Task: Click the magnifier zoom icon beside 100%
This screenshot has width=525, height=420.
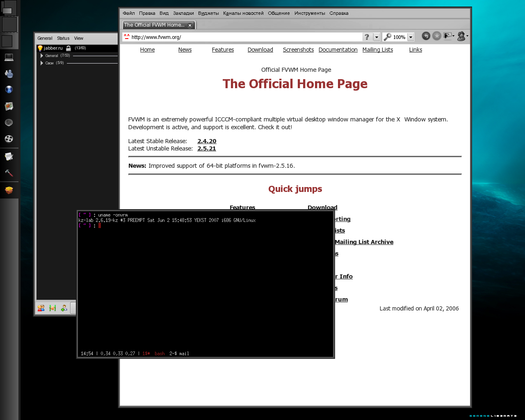Action: coord(388,37)
